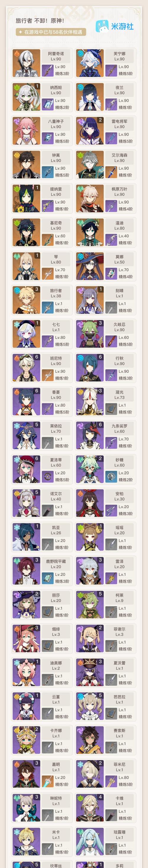This screenshot has width=148, height=868.
Task: Open 温迪 character portrait
Action: point(90,233)
